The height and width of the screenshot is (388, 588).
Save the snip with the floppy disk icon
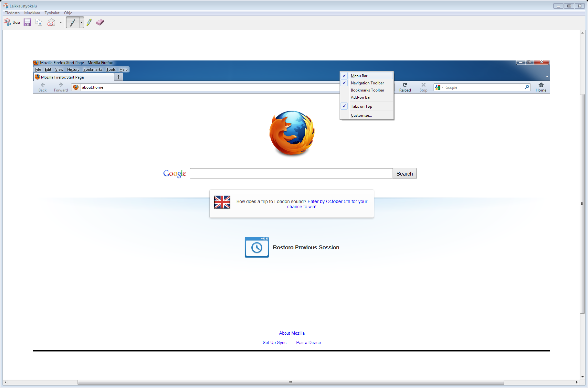(x=27, y=22)
